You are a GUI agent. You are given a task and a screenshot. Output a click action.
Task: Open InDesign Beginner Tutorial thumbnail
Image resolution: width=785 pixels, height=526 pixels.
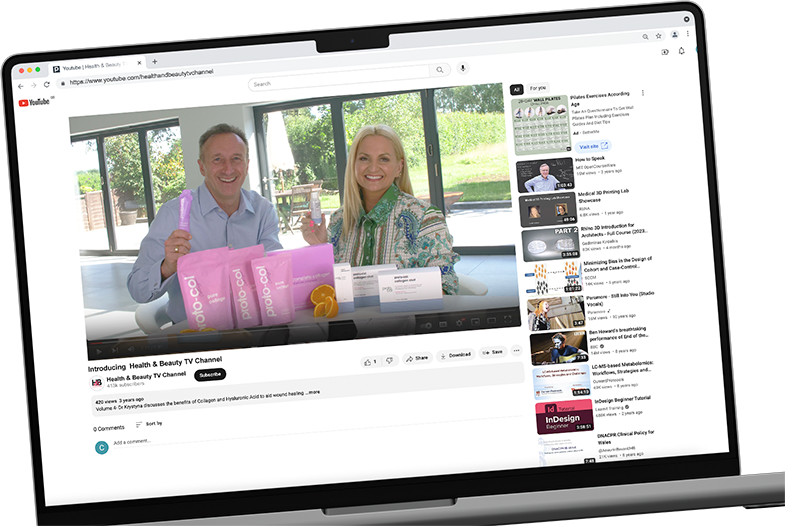564,417
